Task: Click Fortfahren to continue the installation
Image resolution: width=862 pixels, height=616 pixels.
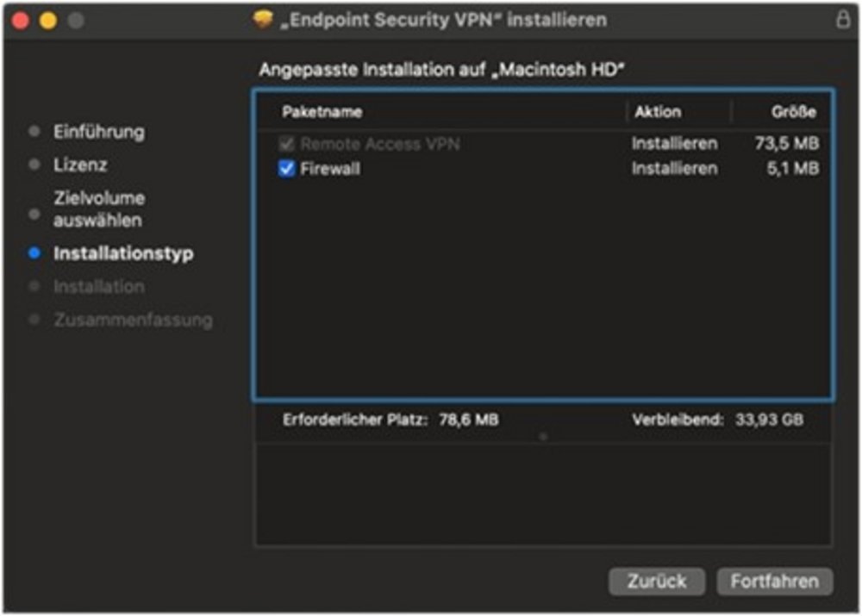Action: (x=774, y=582)
